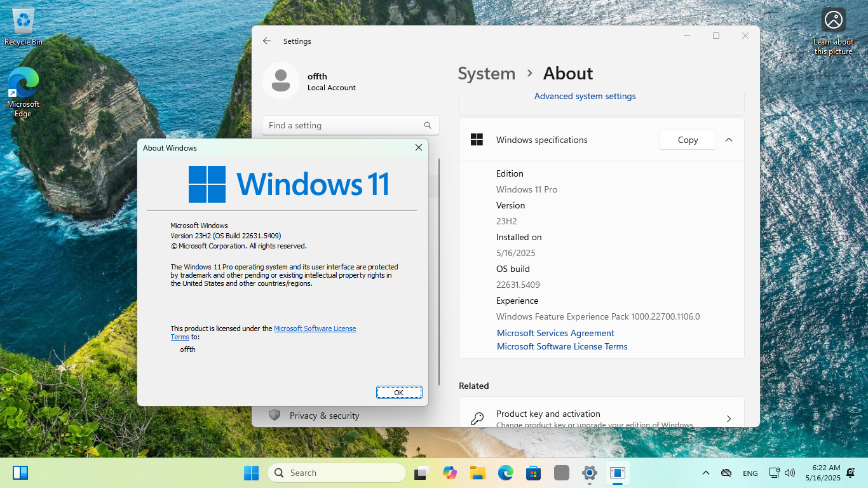Viewport: 868px width, 488px height.
Task: Open Product key and activation
Action: (601, 413)
